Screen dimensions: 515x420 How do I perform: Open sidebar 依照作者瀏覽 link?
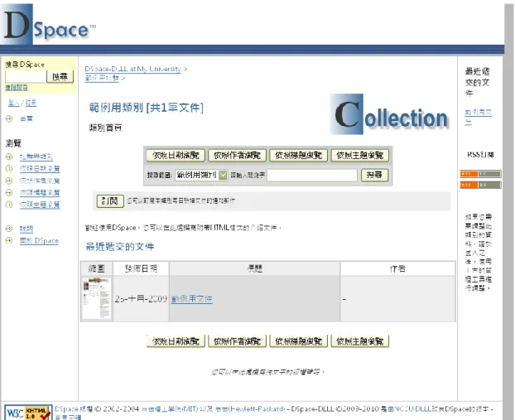(x=40, y=181)
